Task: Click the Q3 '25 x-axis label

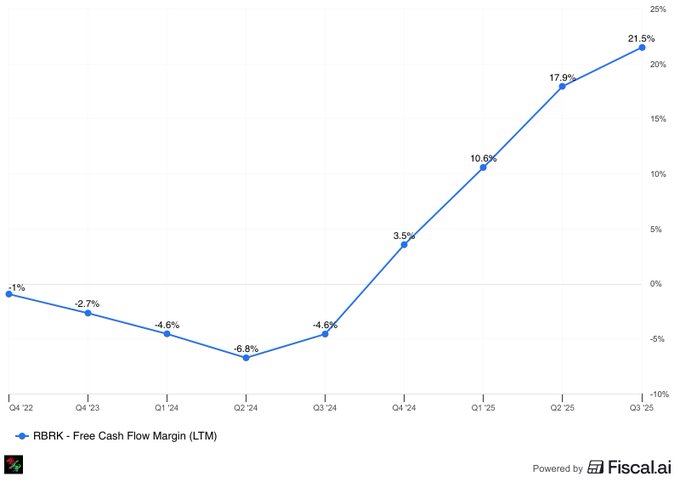Action: point(641,407)
